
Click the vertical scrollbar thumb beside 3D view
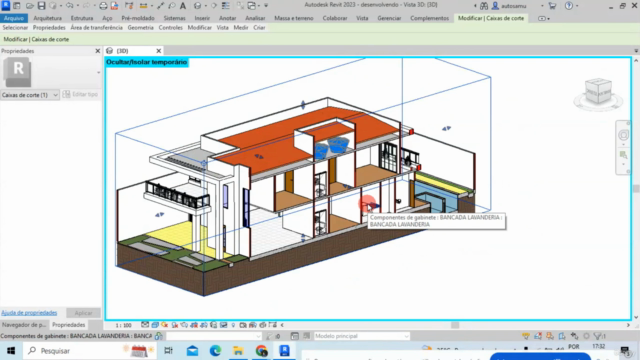pos(636,189)
